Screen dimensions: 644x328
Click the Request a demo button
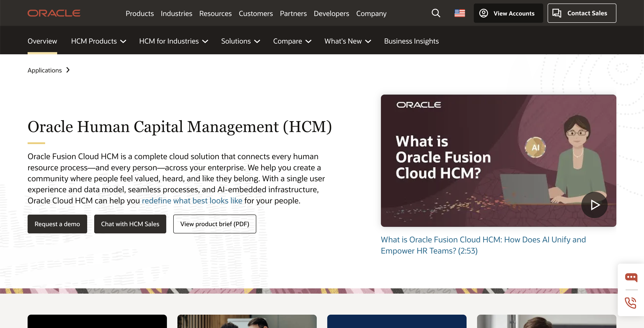tap(57, 224)
